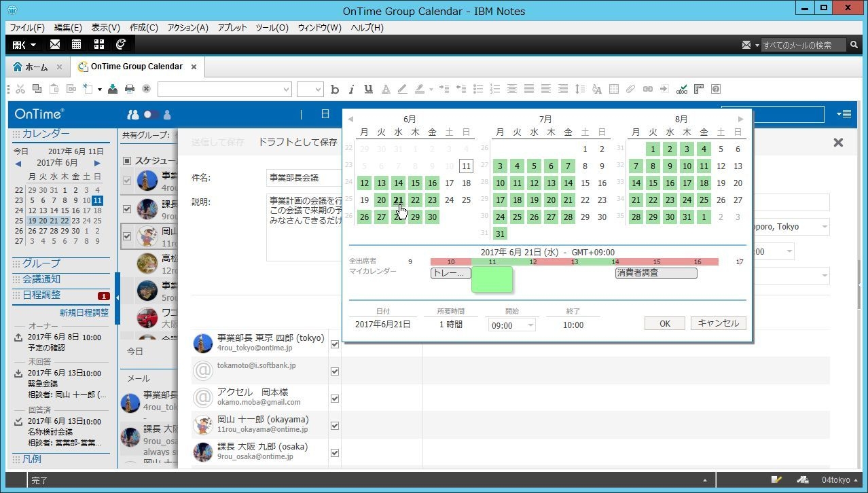
Task: Click the help question mark icon
Action: pos(715,89)
